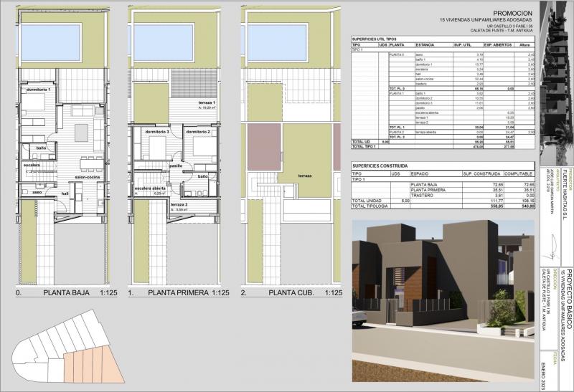Viewport: 574px width, 392px height.
Task: Click the dormitorio 3 room label
Action: pyautogui.click(x=157, y=133)
